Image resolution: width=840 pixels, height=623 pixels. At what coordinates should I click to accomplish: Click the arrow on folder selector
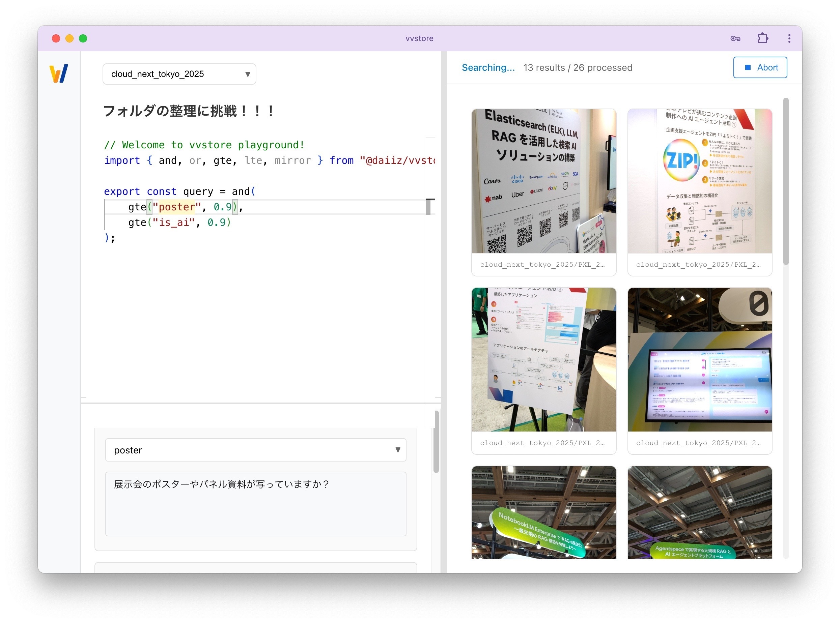click(248, 74)
